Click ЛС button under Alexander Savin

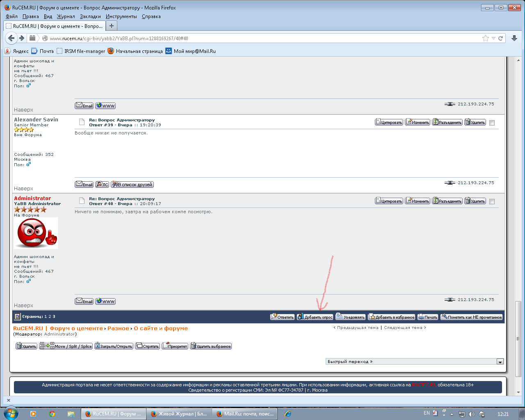102,185
